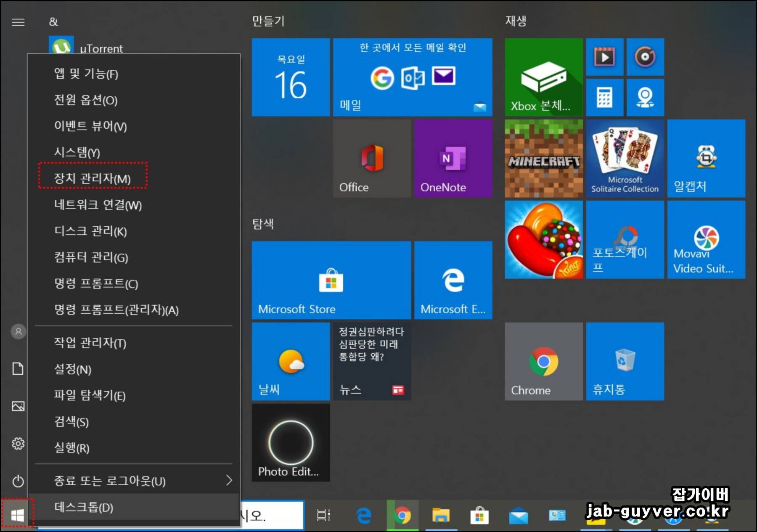Open the Calculator small tile
The height and width of the screenshot is (532, 757).
[605, 98]
